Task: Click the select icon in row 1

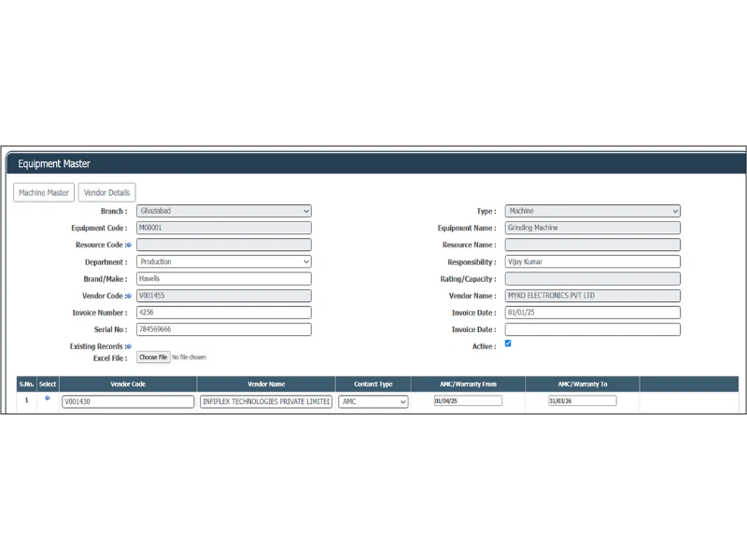Action: pos(48,399)
